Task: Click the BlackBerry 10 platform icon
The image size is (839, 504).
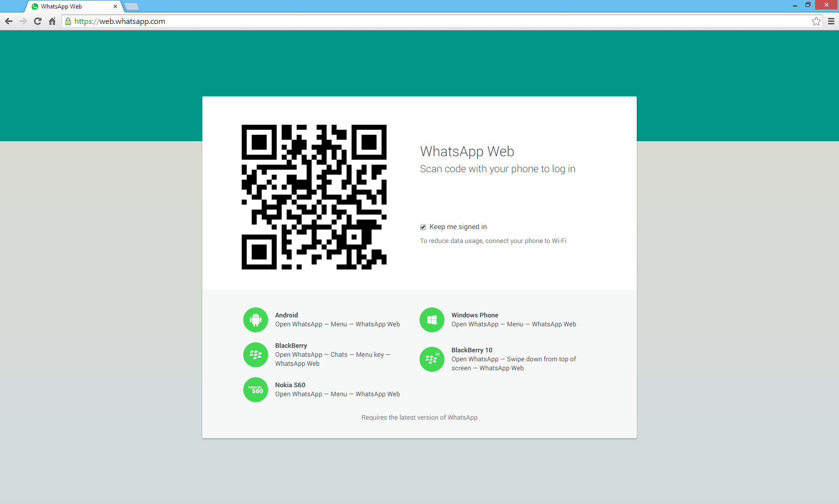Action: pyautogui.click(x=432, y=359)
